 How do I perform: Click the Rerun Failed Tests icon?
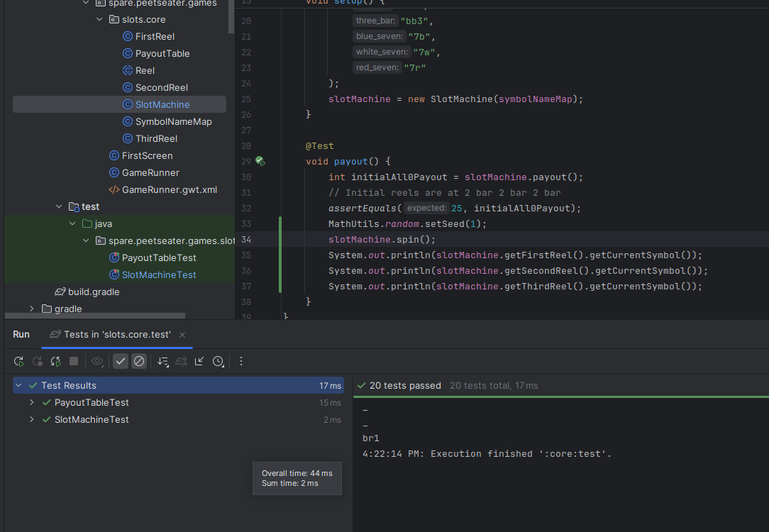(38, 362)
